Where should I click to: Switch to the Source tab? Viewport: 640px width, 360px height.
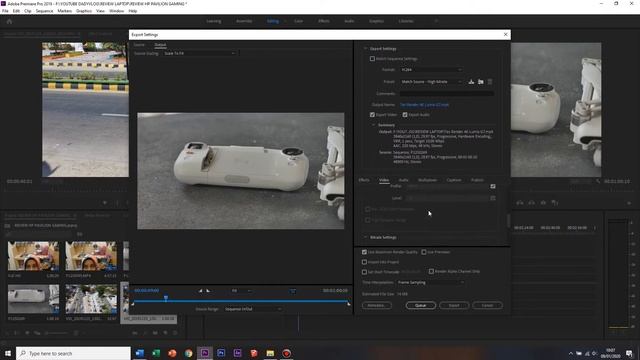click(x=139, y=44)
